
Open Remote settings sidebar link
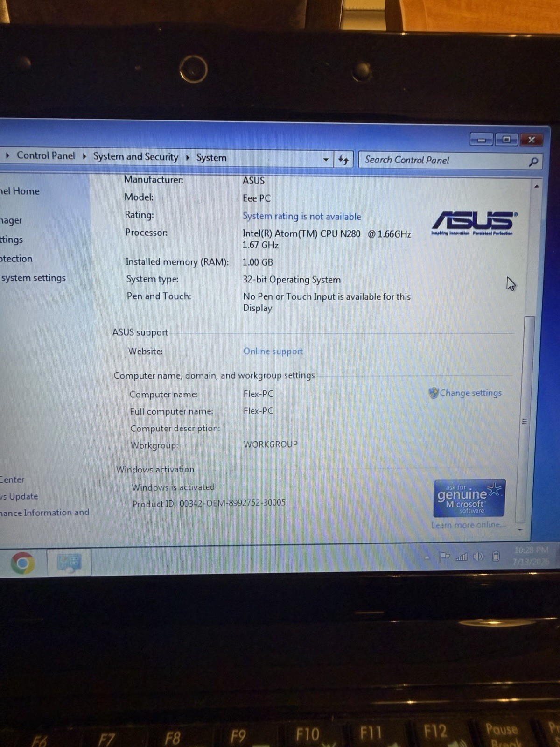tap(11, 240)
